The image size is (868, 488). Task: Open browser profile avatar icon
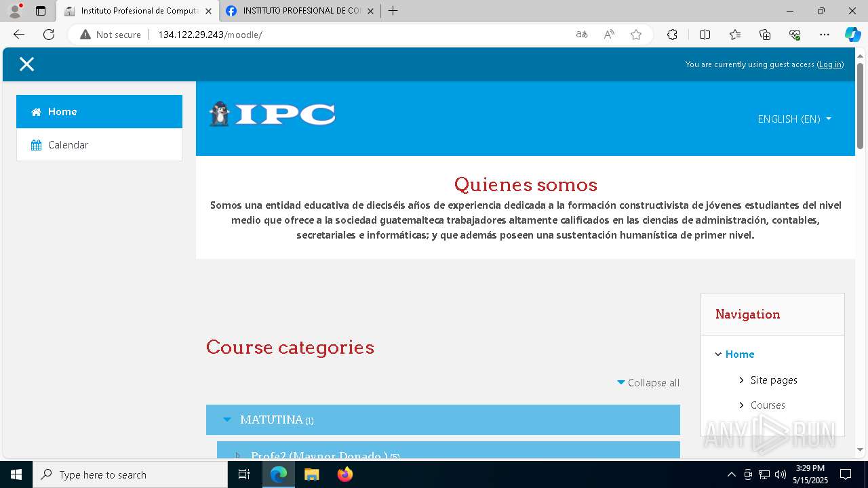(15, 11)
